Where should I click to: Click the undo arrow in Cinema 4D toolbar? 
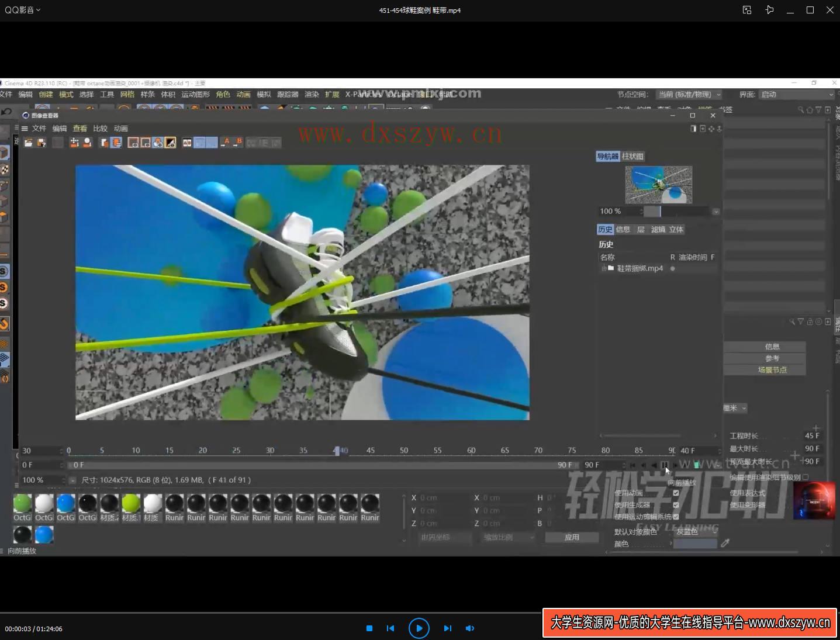(6, 111)
